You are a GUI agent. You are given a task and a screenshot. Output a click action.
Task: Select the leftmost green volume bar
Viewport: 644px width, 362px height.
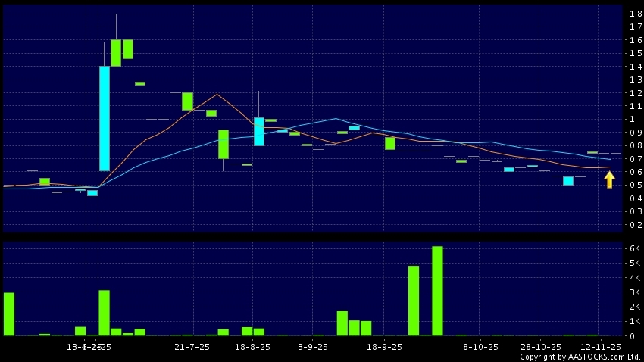coord(9,314)
